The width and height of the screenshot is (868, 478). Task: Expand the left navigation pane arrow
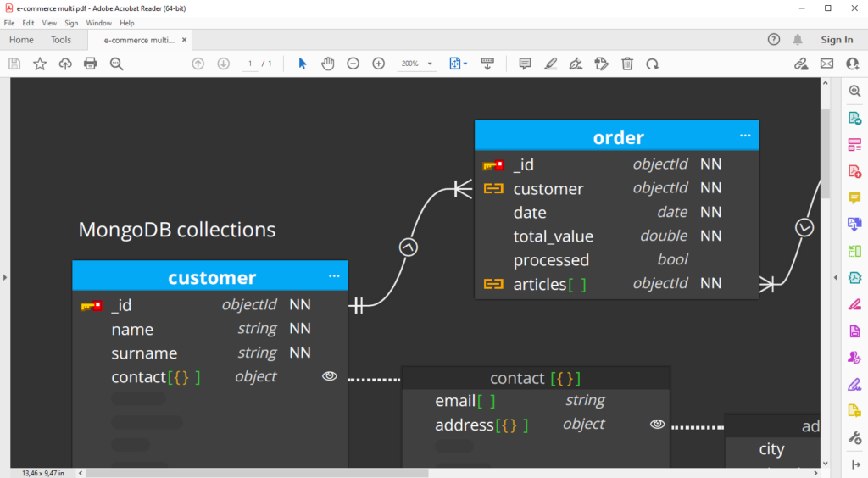pos(5,277)
